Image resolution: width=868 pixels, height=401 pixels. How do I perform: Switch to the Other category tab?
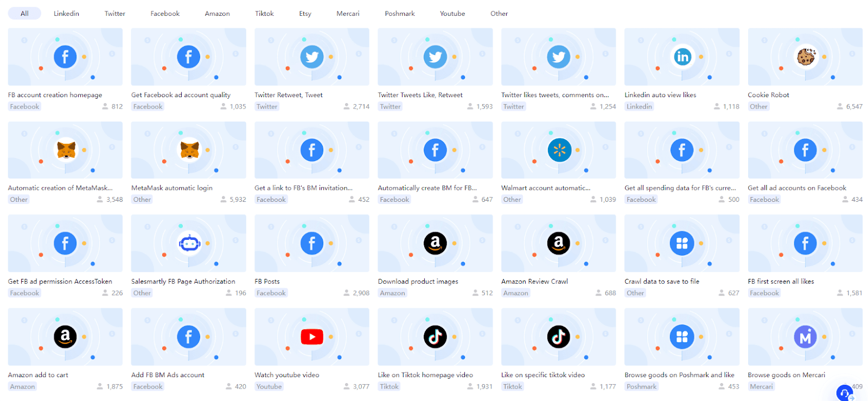(499, 14)
